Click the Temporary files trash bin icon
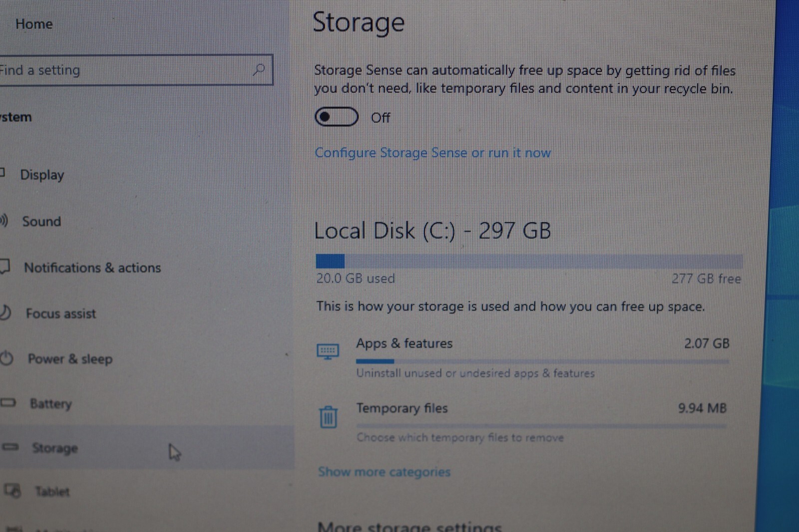Image resolution: width=799 pixels, height=532 pixels. [328, 417]
